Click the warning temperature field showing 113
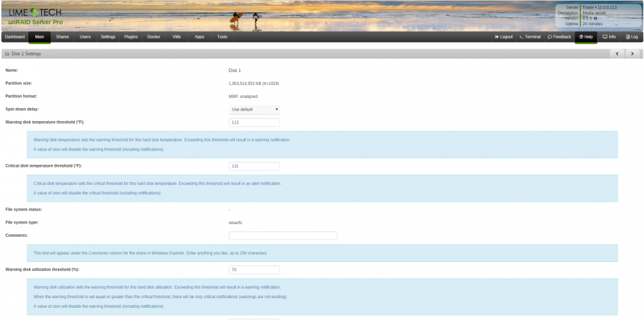Screen dimensions: 644x320 tap(254, 122)
